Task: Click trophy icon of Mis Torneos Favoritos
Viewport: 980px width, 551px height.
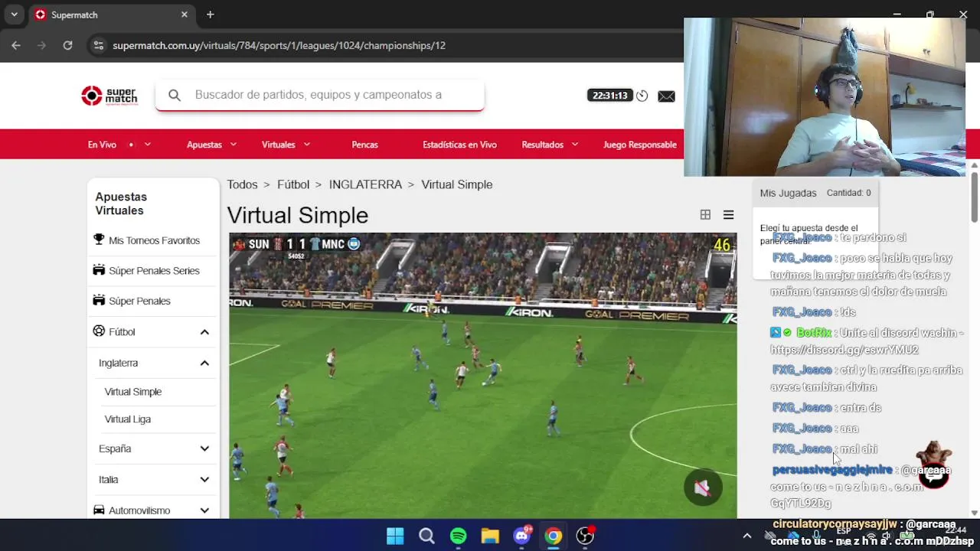Action: [x=99, y=240]
